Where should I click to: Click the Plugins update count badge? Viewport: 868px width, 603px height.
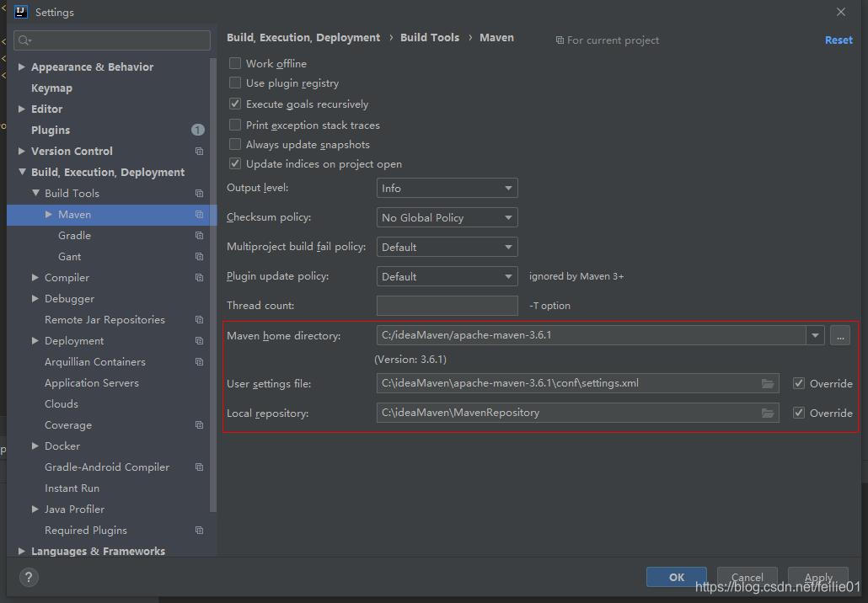click(x=198, y=130)
